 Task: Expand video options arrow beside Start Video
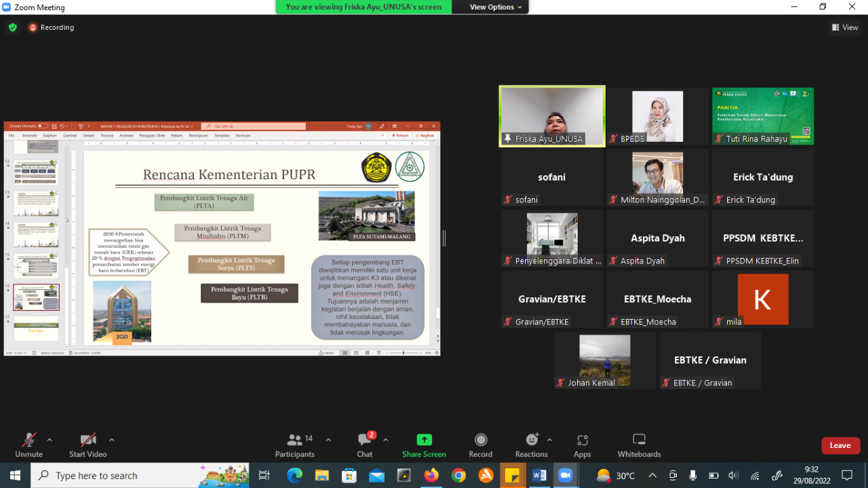click(112, 440)
